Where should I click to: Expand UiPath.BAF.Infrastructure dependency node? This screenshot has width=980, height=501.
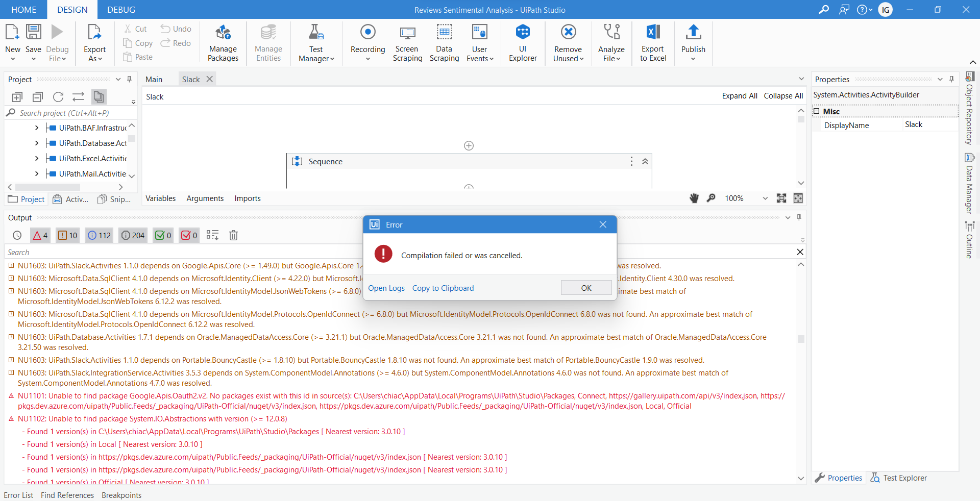click(x=37, y=128)
